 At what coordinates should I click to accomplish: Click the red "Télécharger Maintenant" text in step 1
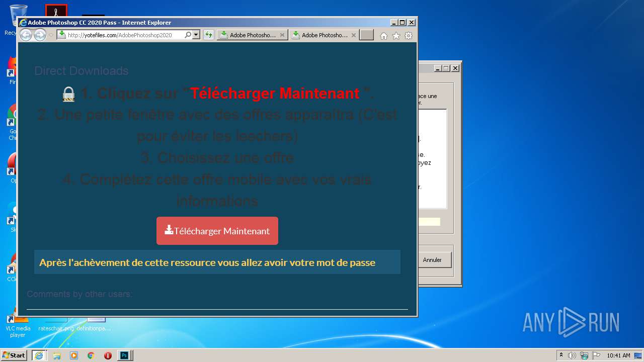pyautogui.click(x=275, y=93)
